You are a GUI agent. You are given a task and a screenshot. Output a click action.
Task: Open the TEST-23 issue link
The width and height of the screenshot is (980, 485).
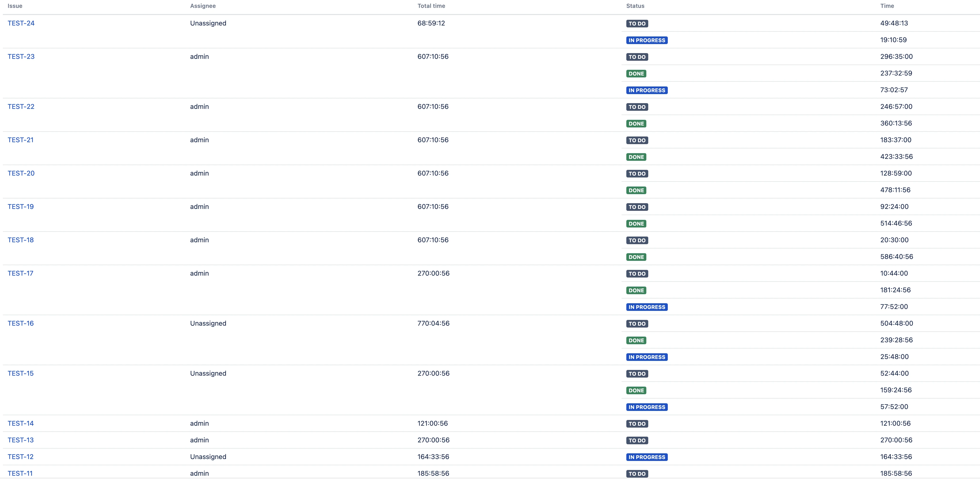click(21, 57)
